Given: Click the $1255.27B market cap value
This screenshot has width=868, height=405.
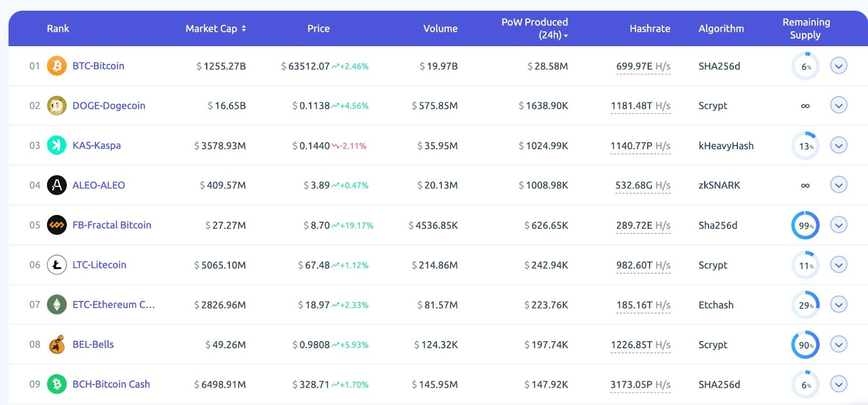Looking at the screenshot, I should point(221,66).
